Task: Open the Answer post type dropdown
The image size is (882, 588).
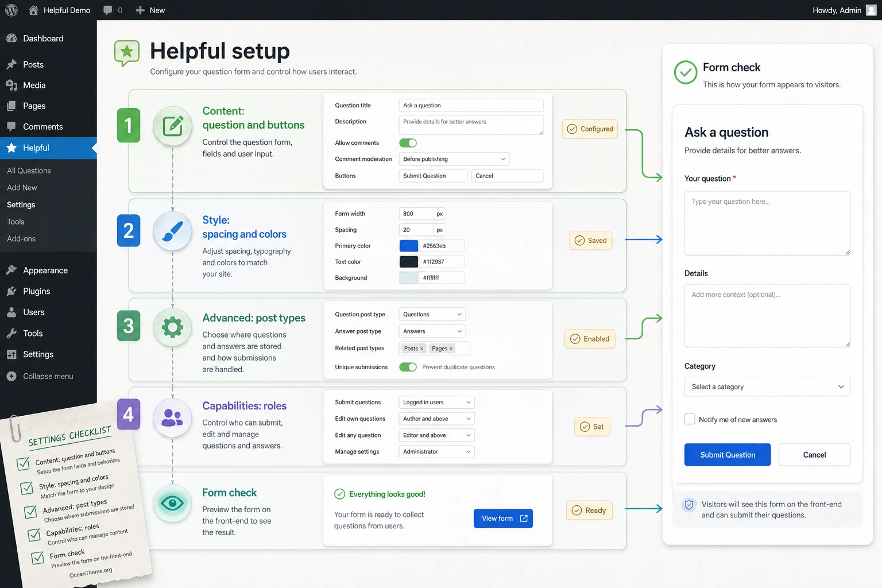Action: (x=432, y=331)
